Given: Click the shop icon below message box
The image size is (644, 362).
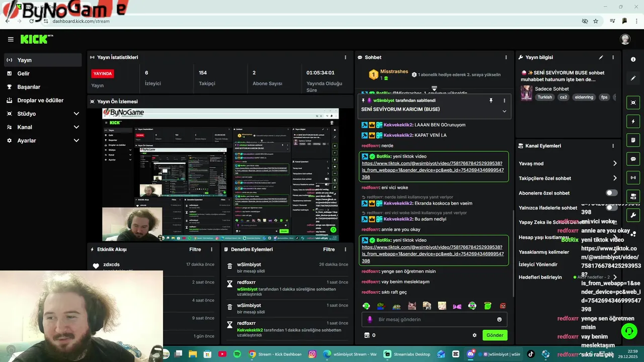Looking at the screenshot, I should pos(367,335).
